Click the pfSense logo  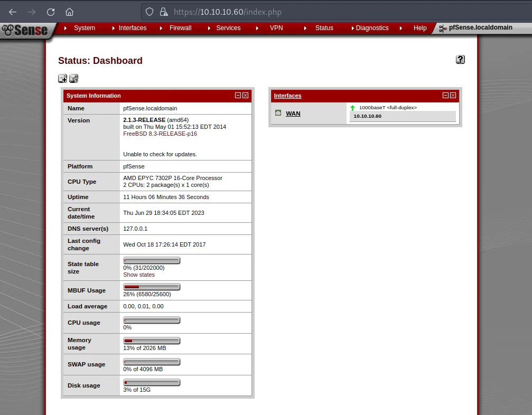tap(25, 31)
